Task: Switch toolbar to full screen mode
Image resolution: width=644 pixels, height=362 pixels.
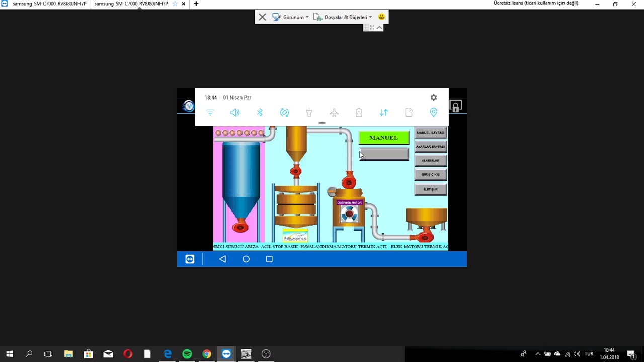Action: [372, 28]
